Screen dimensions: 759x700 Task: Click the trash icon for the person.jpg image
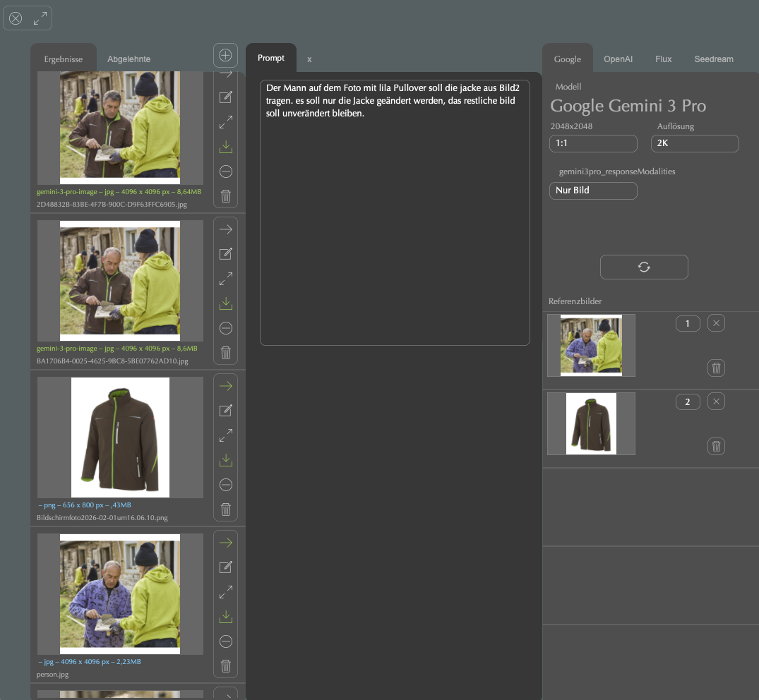pos(226,665)
